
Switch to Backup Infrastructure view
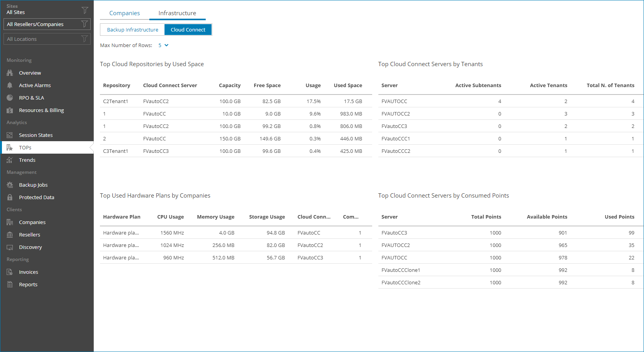pos(133,30)
